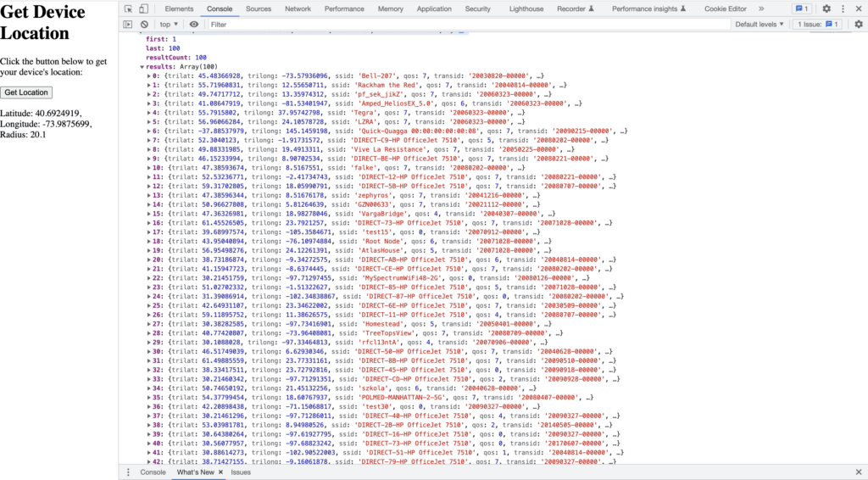
Task: Open the top JavaScript context dropdown
Action: tap(169, 25)
